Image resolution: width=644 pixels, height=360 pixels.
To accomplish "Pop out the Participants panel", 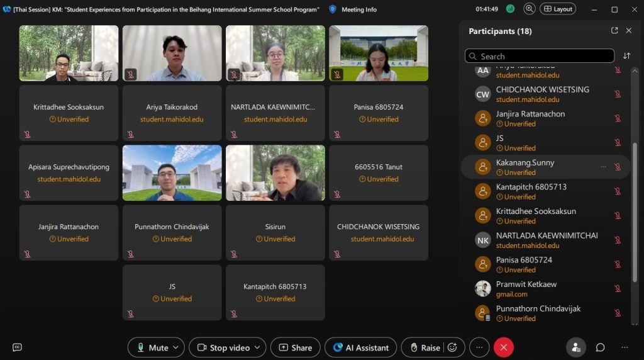I will pos(614,31).
